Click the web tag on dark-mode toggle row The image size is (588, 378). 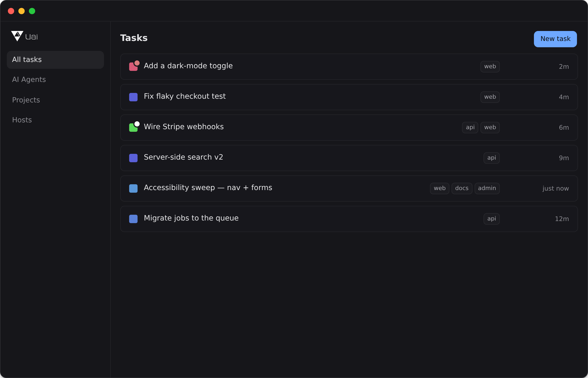pos(490,67)
